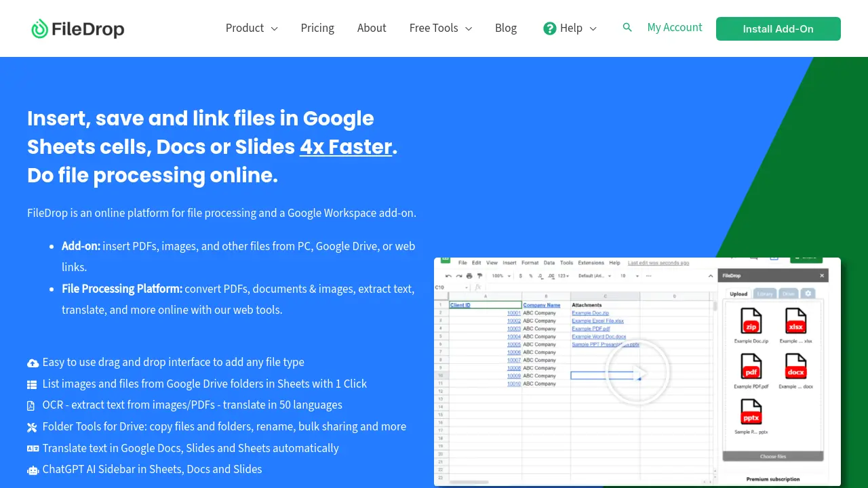Click Choose files in the sidebar preview
The image size is (868, 488).
[773, 456]
